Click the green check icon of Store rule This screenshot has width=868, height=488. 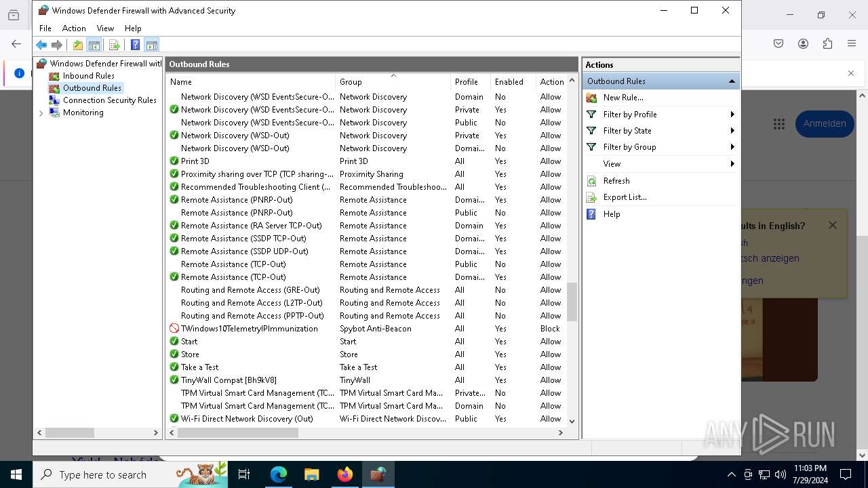(174, 354)
